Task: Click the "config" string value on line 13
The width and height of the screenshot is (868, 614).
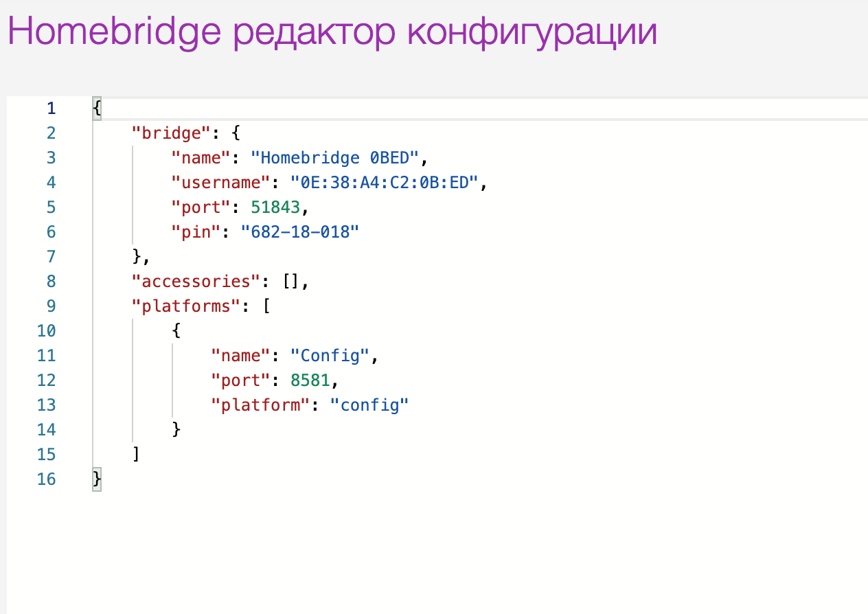Action: 370,405
